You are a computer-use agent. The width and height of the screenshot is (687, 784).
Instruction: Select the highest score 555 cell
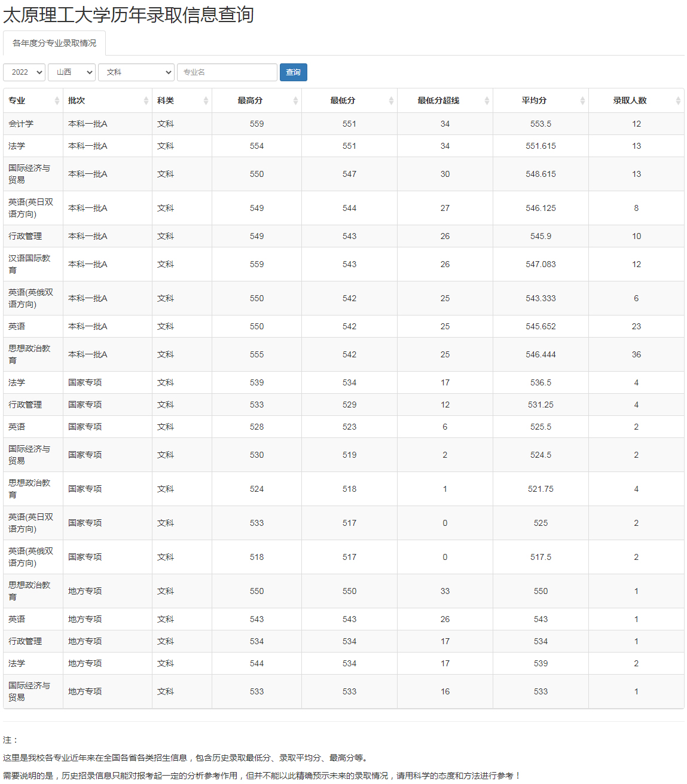coord(257,354)
